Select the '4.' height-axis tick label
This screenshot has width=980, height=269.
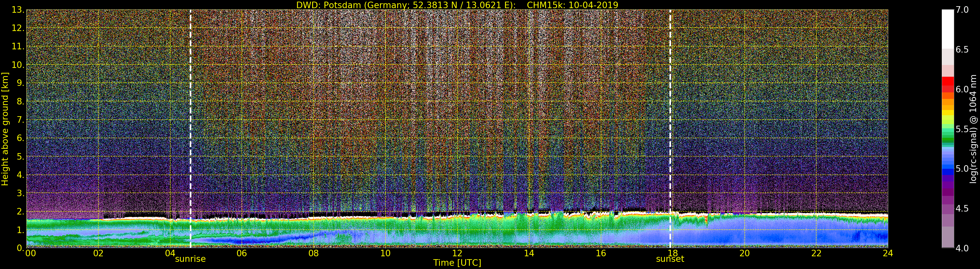pyautogui.click(x=21, y=175)
